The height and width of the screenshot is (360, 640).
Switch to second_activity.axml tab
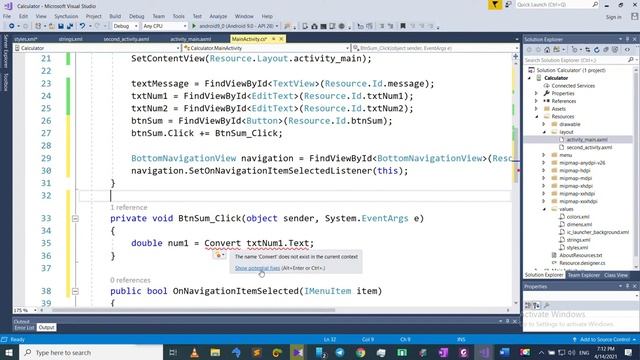(126, 39)
